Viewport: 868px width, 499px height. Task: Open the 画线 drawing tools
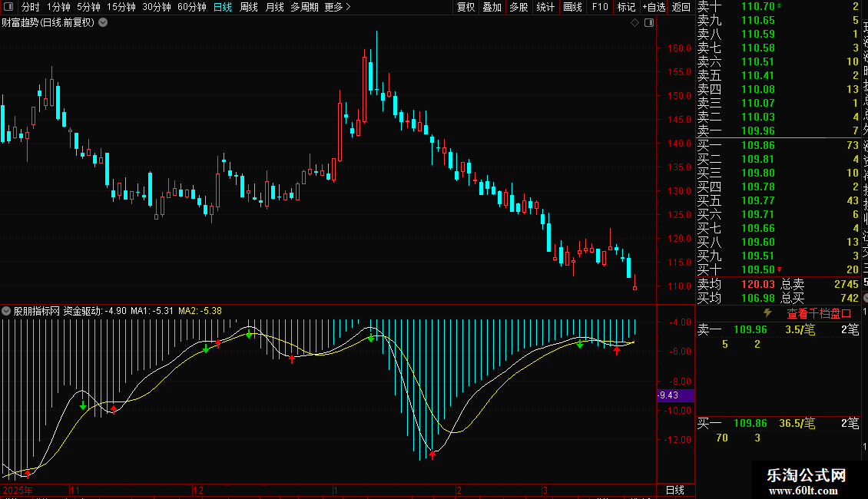click(572, 7)
